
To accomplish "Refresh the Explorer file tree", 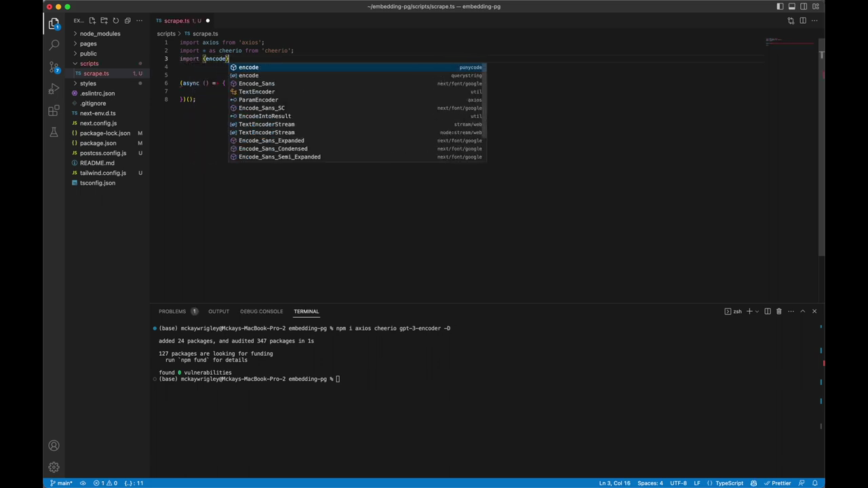I will click(115, 20).
